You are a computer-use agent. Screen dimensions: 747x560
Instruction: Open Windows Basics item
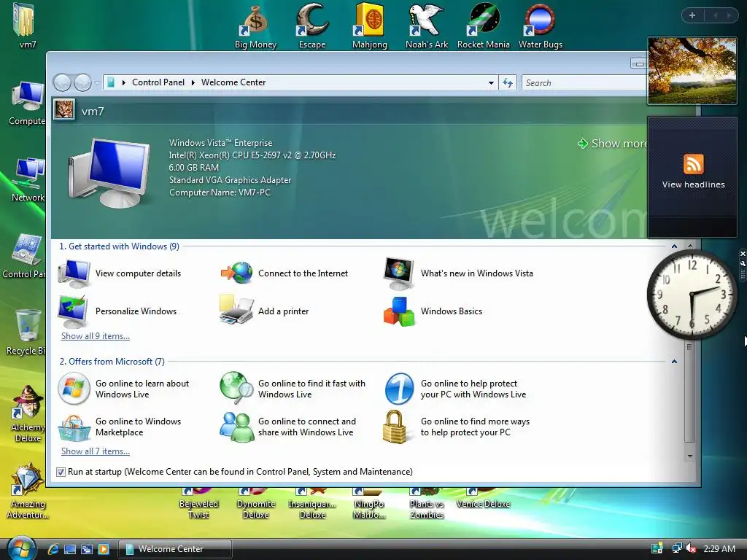pos(433,311)
